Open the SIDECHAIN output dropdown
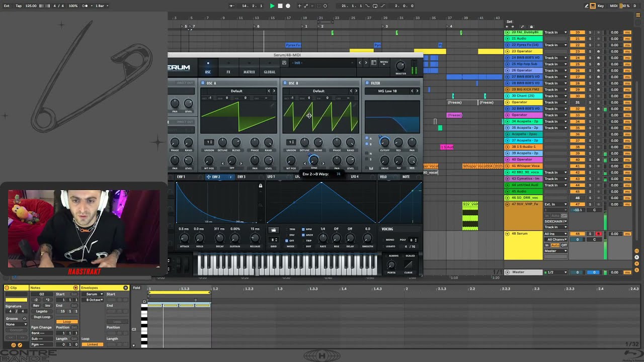Viewport: 644px width, 362px height. coord(555,221)
